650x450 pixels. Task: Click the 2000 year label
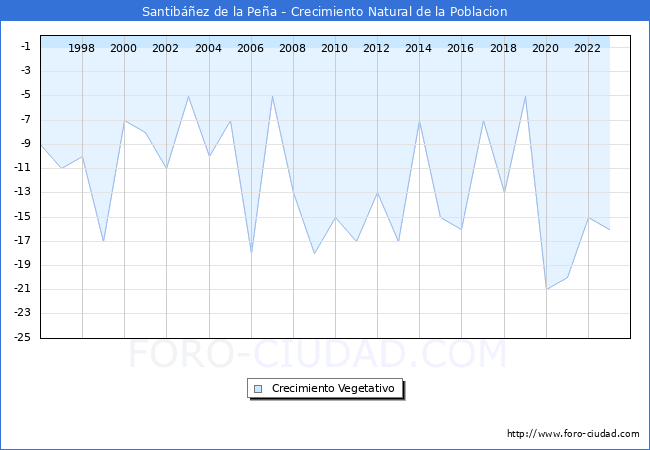pyautogui.click(x=123, y=48)
